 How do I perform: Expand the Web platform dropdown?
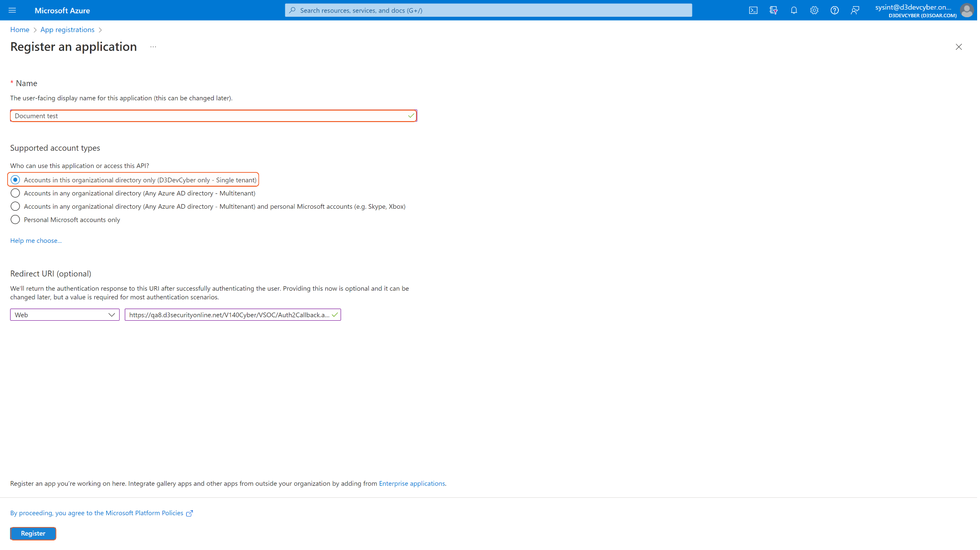[65, 315]
